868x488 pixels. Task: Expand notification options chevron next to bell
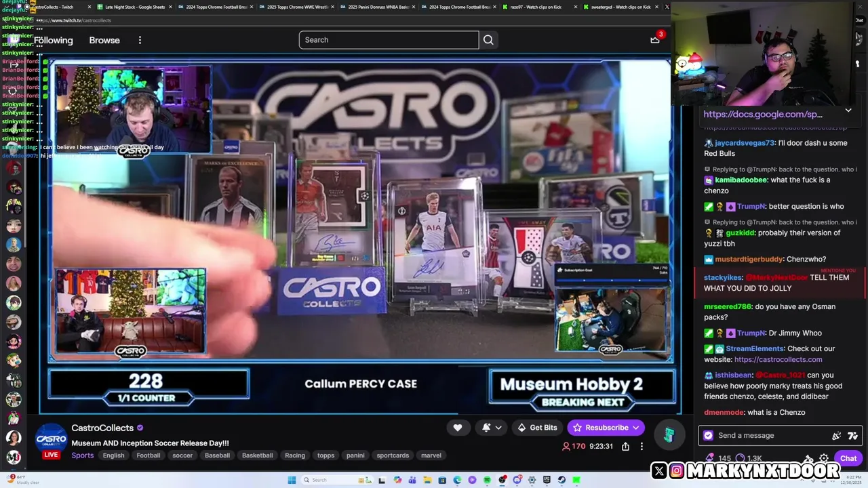[x=498, y=428]
